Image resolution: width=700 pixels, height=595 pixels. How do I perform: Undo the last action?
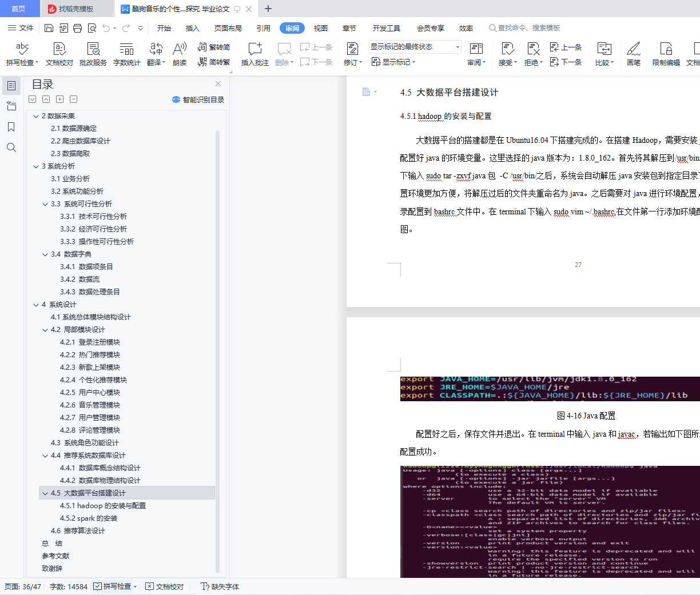click(x=106, y=28)
